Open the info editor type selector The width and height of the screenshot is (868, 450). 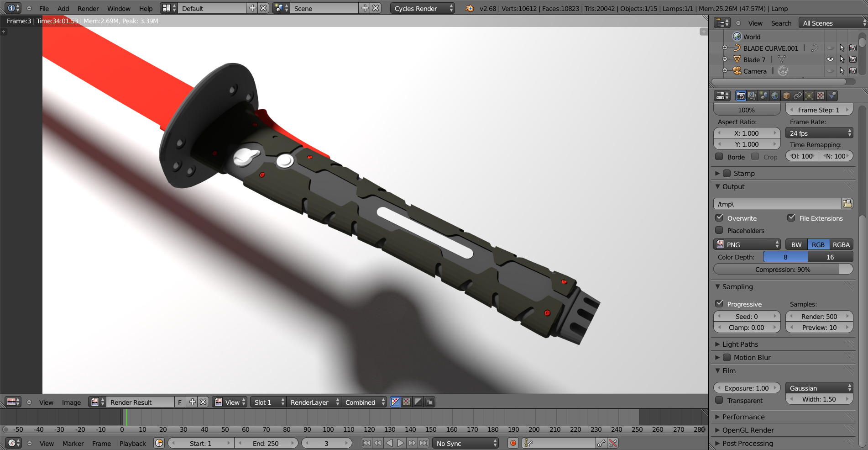[12, 8]
